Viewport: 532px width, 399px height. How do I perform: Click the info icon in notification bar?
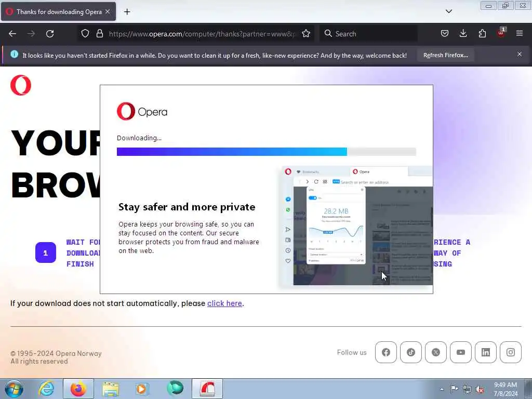[x=14, y=54]
